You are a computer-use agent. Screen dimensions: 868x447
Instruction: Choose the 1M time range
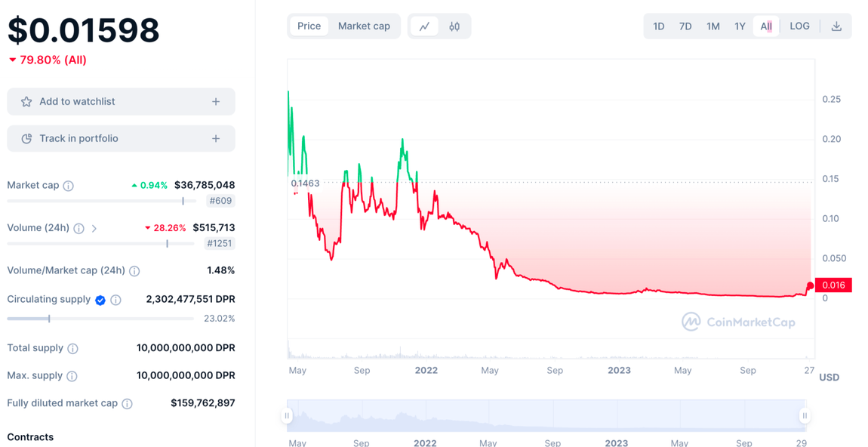(713, 26)
